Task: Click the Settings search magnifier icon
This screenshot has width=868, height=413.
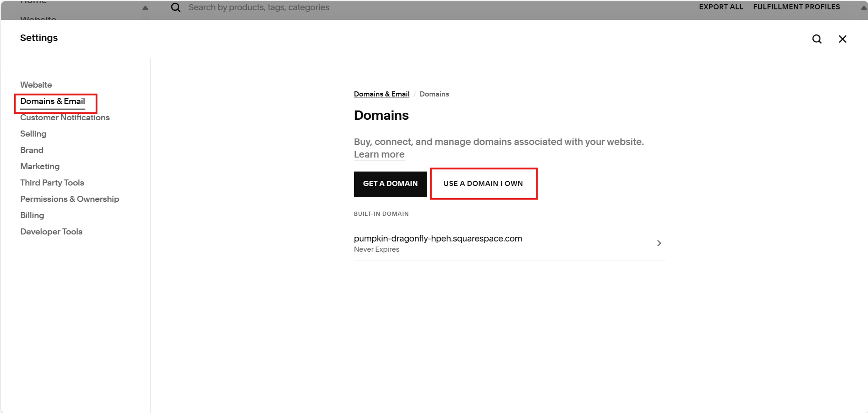Action: (817, 39)
